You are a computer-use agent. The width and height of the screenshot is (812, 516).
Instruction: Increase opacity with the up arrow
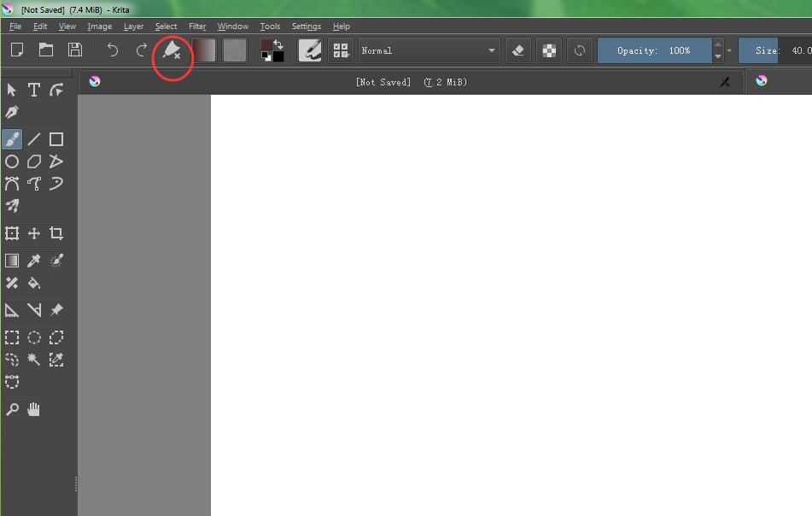718,44
